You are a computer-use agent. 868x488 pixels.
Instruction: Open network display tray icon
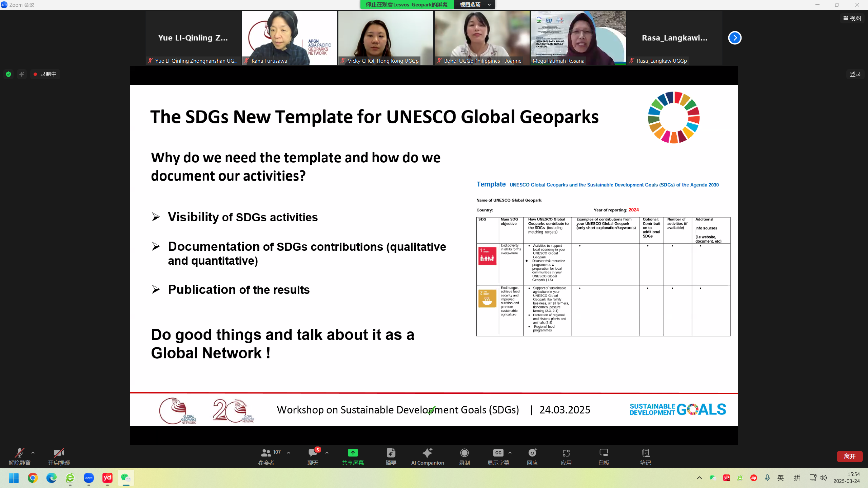click(813, 478)
